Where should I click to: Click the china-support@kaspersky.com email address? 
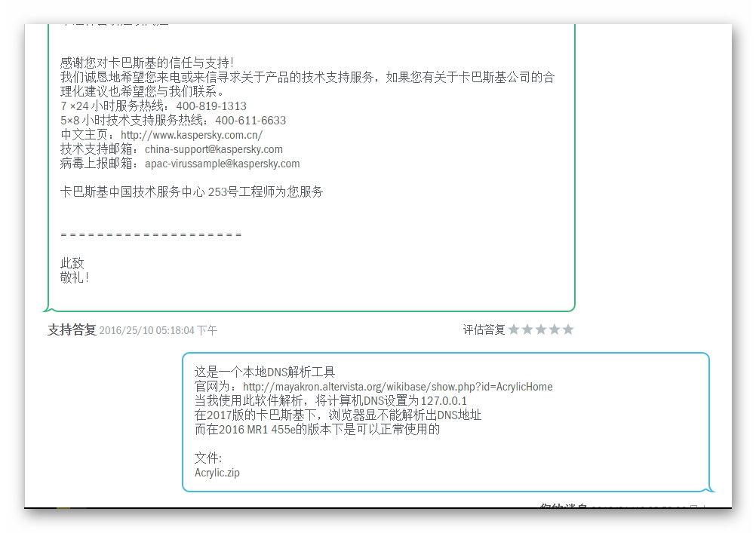pyautogui.click(x=214, y=149)
